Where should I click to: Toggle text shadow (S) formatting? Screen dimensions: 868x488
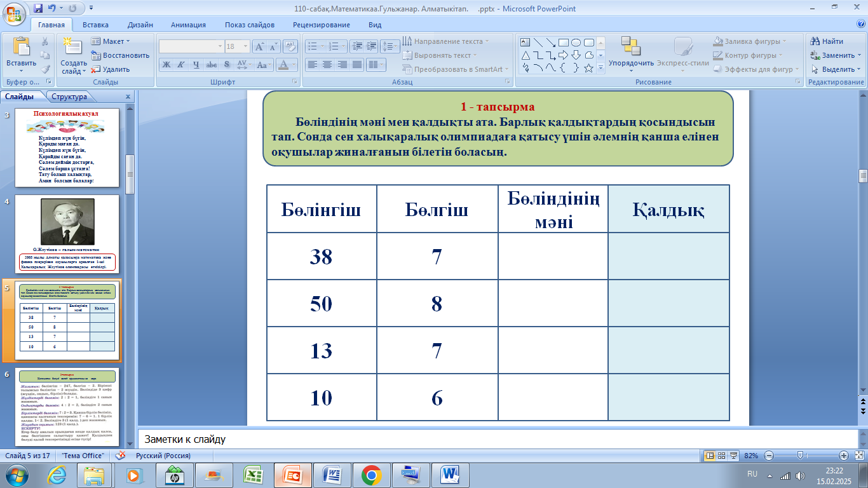(x=227, y=64)
